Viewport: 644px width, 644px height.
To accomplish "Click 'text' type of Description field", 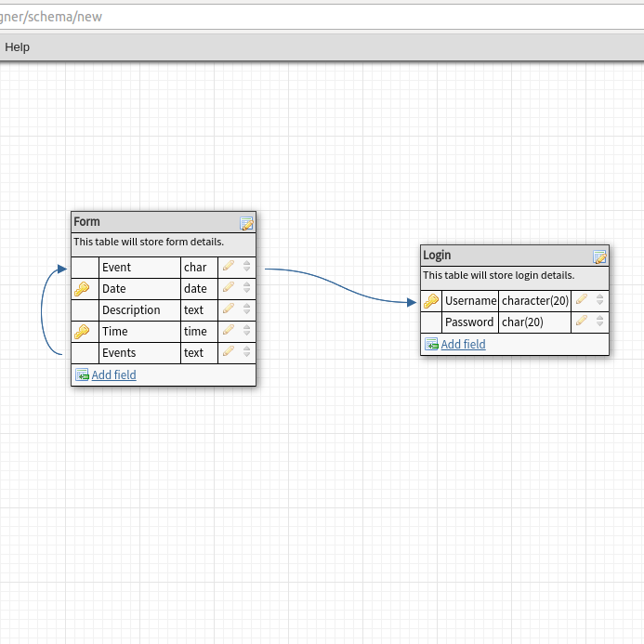I will (199, 310).
